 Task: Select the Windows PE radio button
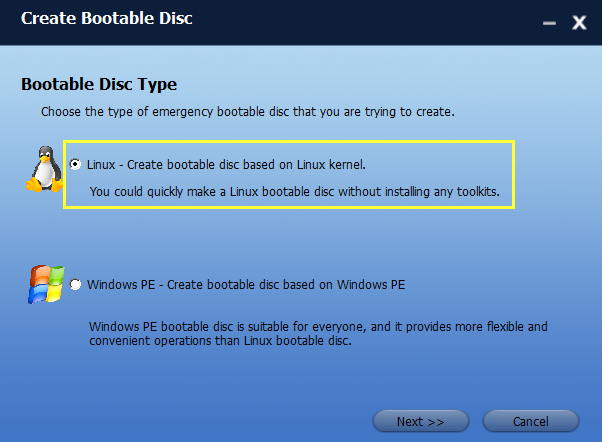(x=76, y=285)
